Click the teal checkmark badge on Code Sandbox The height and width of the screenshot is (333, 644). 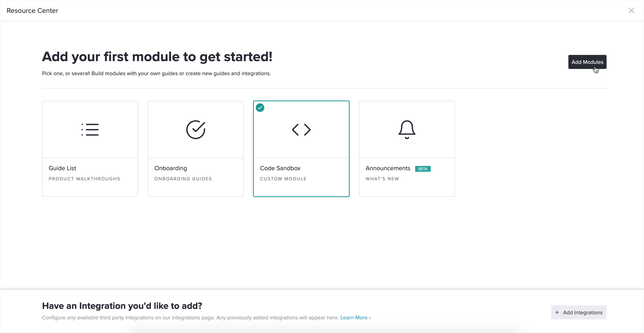pos(260,107)
